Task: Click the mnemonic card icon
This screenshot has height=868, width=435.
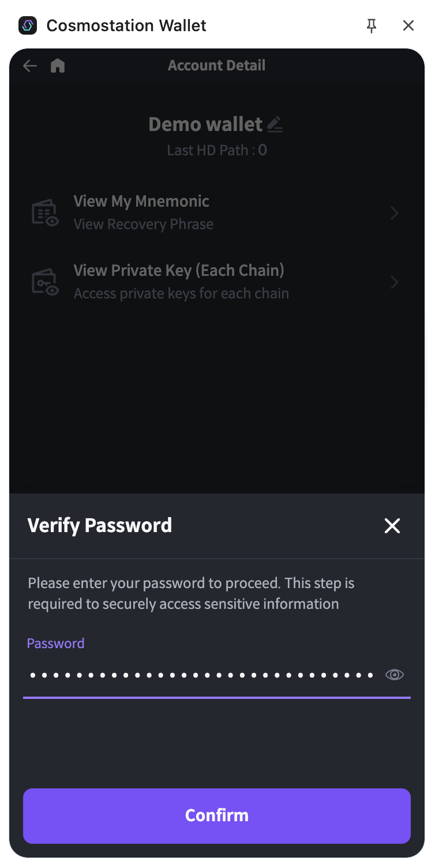Action: tap(45, 213)
